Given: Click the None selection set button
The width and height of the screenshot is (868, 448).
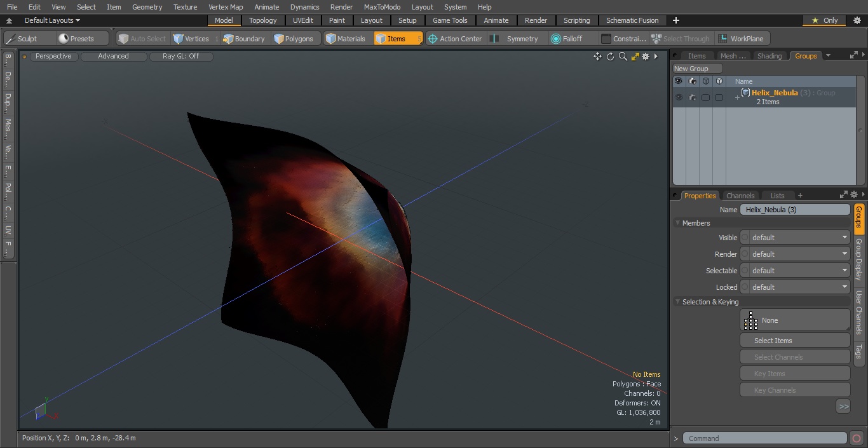Looking at the screenshot, I should pyautogui.click(x=795, y=320).
